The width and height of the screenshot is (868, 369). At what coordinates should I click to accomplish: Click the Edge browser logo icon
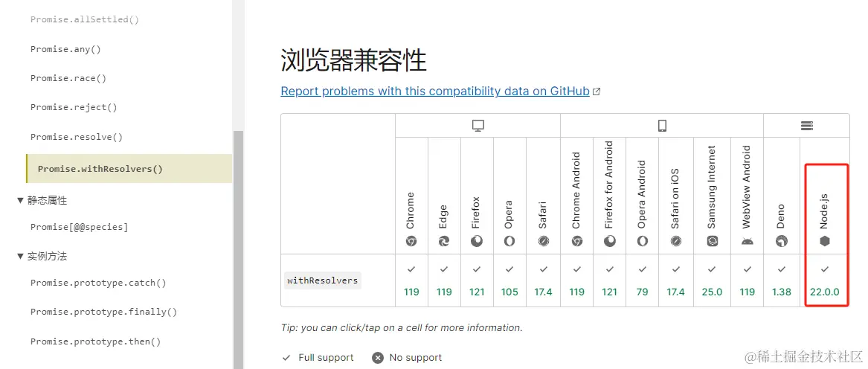(x=444, y=241)
